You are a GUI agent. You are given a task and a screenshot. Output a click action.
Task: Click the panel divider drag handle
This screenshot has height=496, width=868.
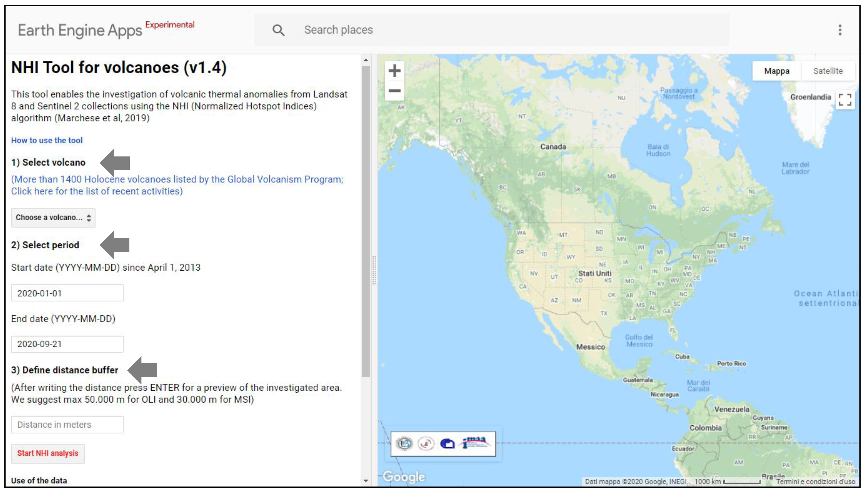374,270
